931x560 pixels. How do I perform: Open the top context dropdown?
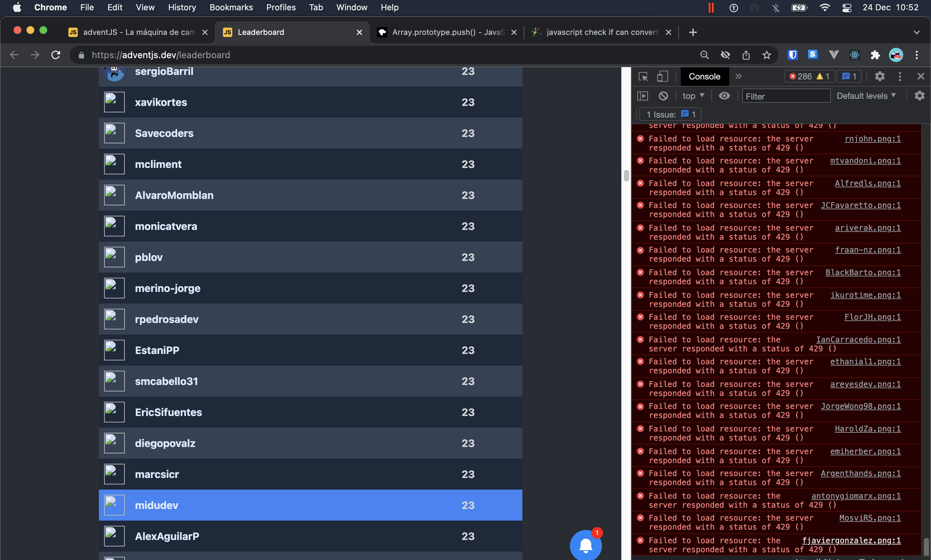[x=693, y=96]
